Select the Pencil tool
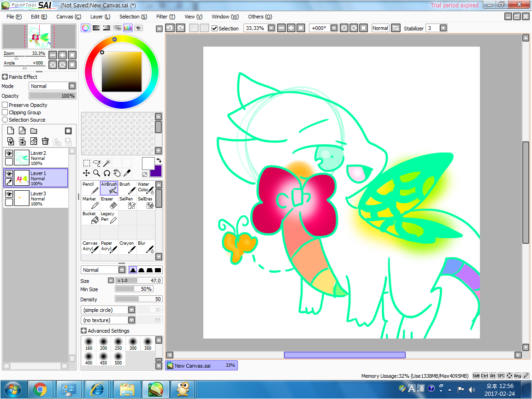This screenshot has width=532, height=399. pyautogui.click(x=91, y=188)
